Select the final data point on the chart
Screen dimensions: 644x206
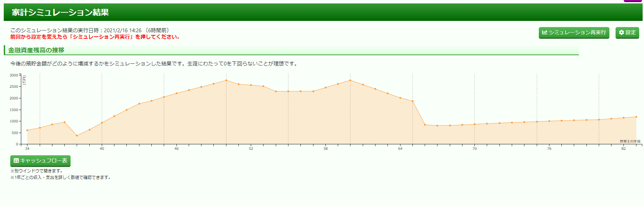[636, 117]
